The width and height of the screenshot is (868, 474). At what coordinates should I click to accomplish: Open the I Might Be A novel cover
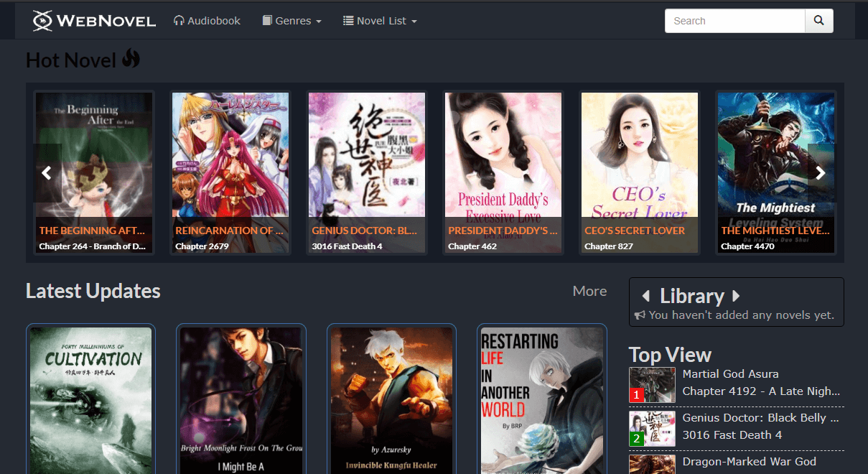(241, 400)
